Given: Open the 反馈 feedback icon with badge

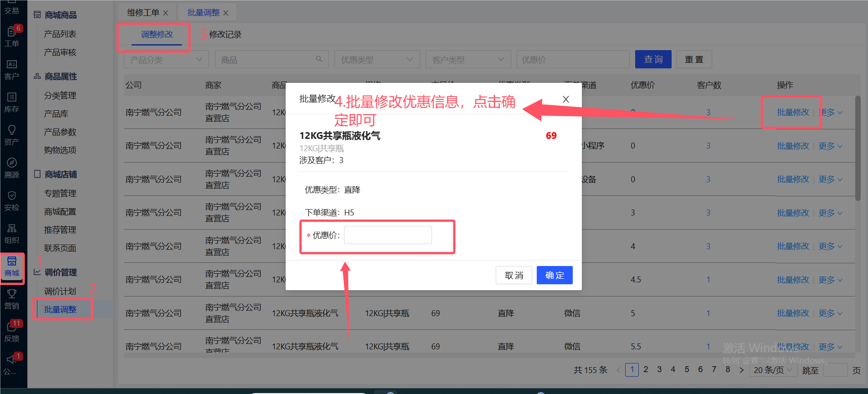Looking at the screenshot, I should (x=12, y=332).
